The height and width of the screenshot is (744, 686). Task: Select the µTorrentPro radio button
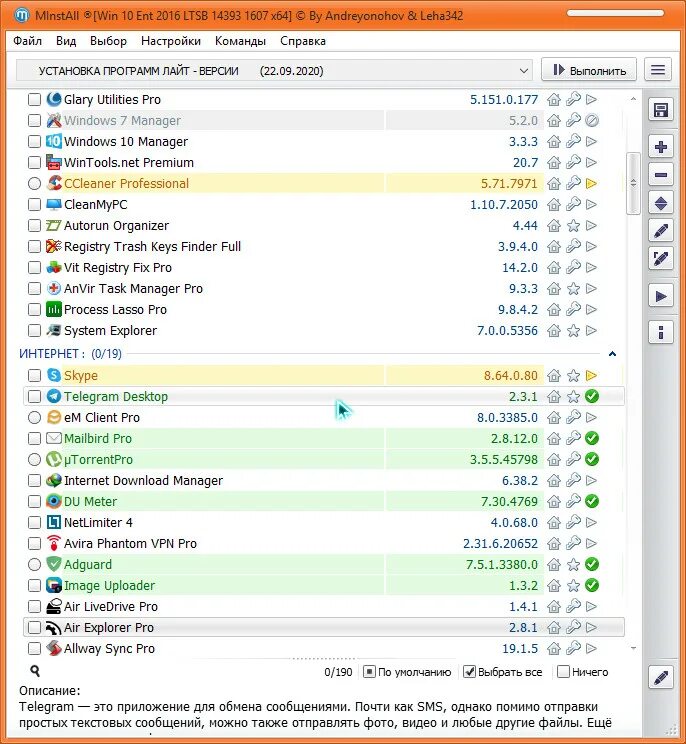click(34, 459)
